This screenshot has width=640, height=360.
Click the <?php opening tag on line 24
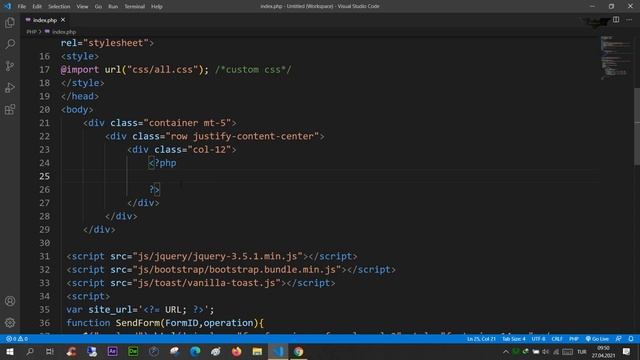click(x=162, y=163)
